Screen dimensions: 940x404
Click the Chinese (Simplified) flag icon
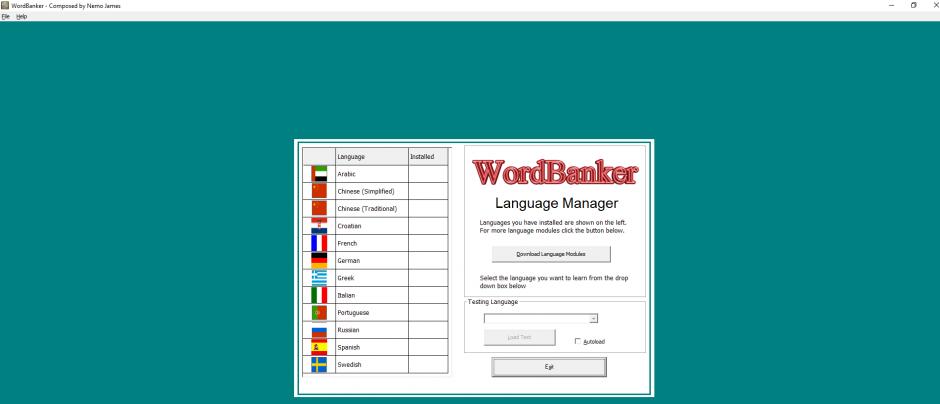[x=319, y=191]
